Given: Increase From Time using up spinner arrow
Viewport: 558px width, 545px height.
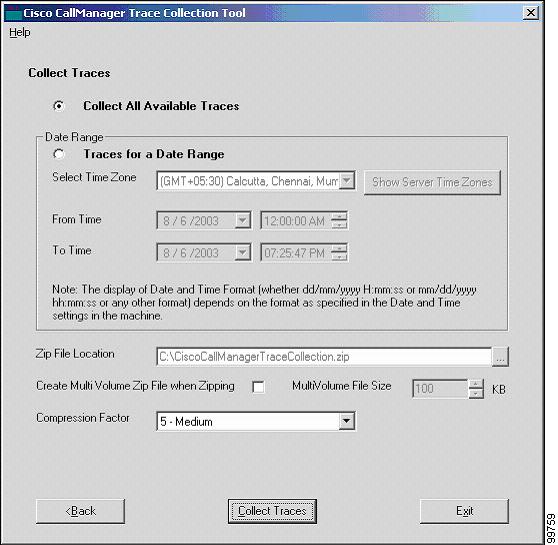Looking at the screenshot, I should tap(339, 216).
